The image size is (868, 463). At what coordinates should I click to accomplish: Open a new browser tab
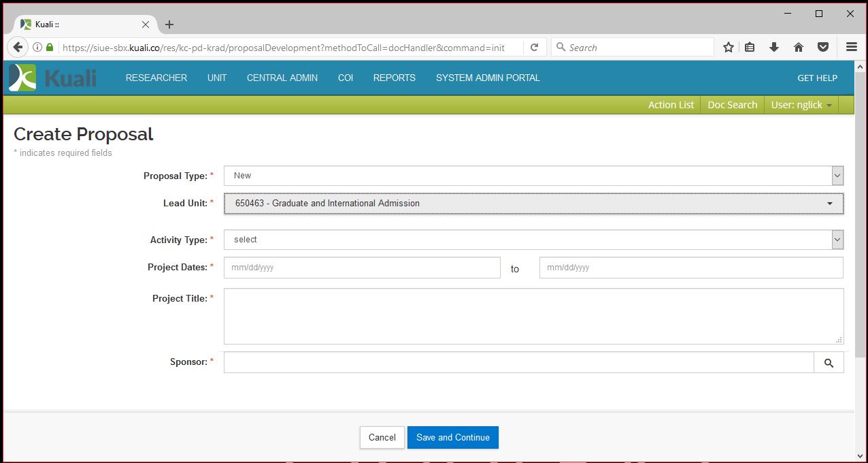point(169,25)
